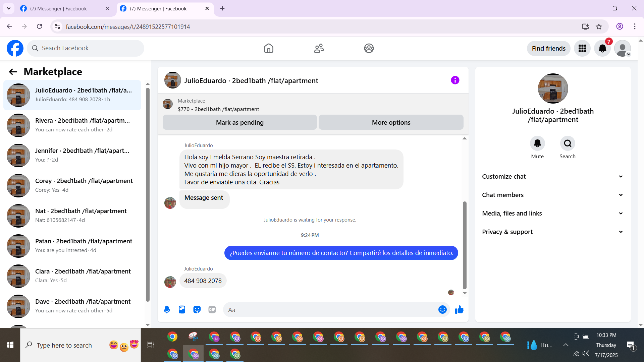Show hidden system tray icons
Viewport: 644px width, 362px height.
click(566, 345)
